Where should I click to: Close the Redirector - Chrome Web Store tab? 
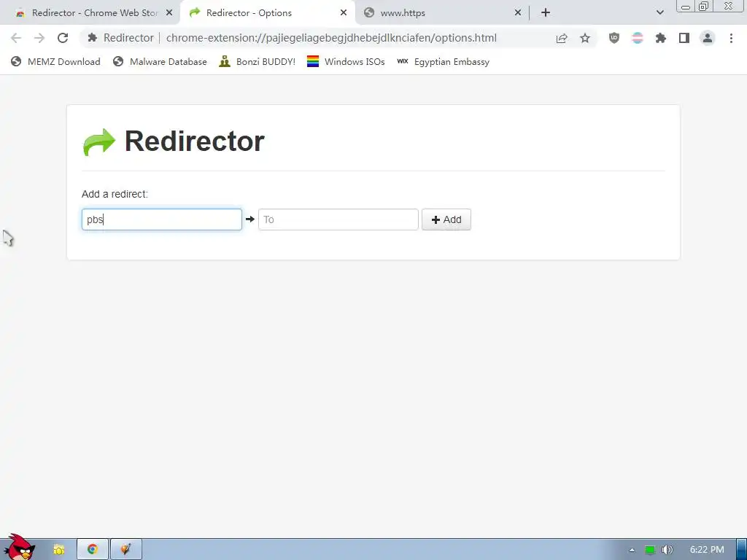click(x=169, y=13)
